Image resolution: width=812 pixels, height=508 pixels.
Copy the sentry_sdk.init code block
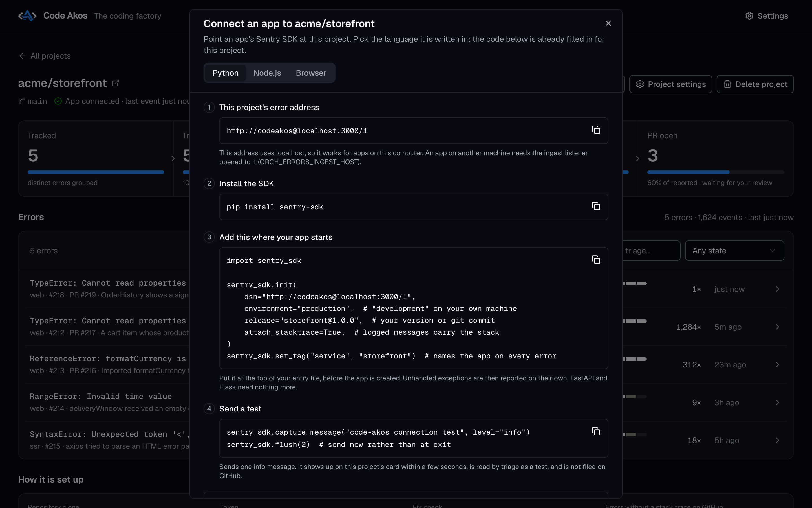[x=595, y=260]
